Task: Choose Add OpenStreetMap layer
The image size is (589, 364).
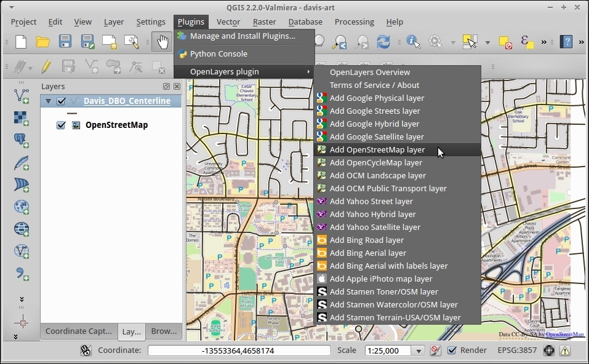Action: tap(377, 150)
